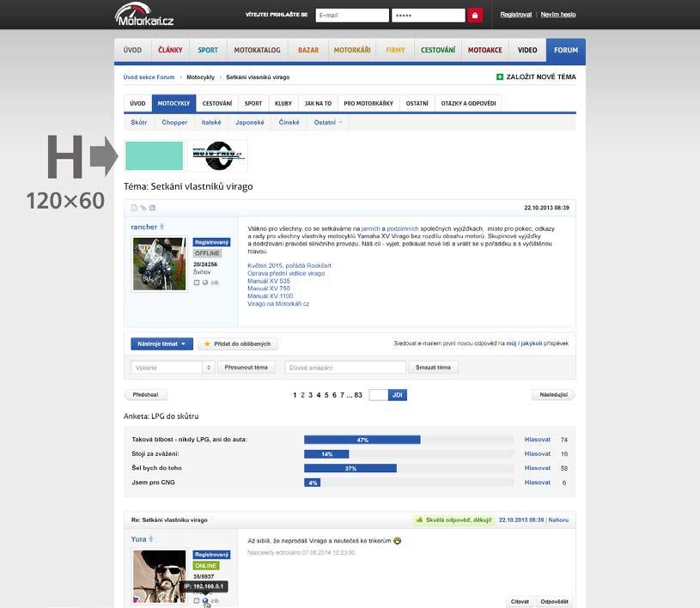Expand the Ostatní submenu dropdown
700x608 pixels.
pos(328,122)
